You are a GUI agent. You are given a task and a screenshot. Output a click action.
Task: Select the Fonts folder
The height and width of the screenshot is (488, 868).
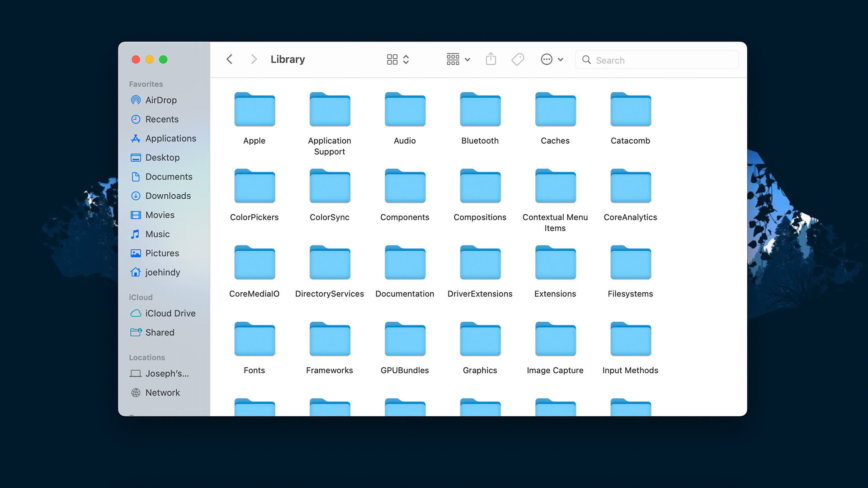255,340
